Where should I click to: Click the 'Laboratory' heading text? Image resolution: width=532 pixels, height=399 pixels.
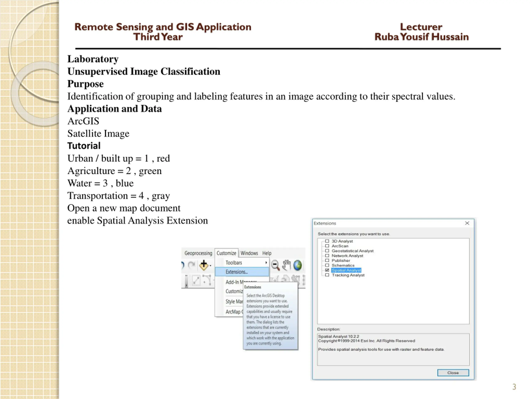pyautogui.click(x=93, y=59)
